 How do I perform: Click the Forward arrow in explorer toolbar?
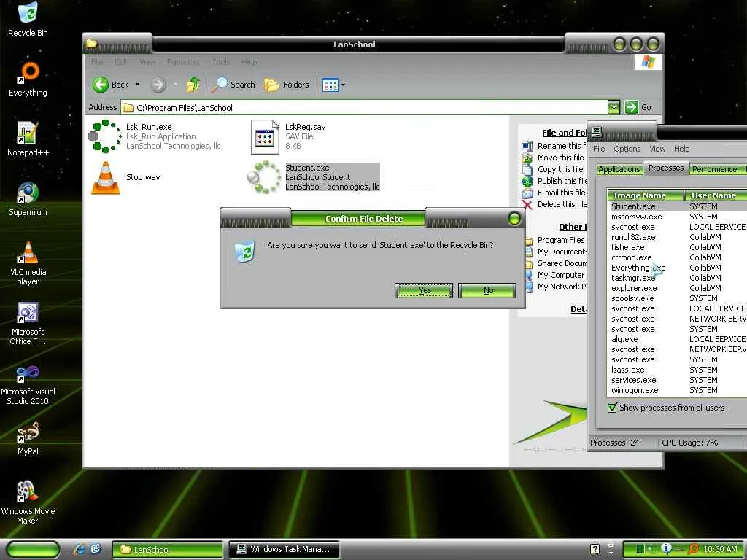pyautogui.click(x=158, y=85)
